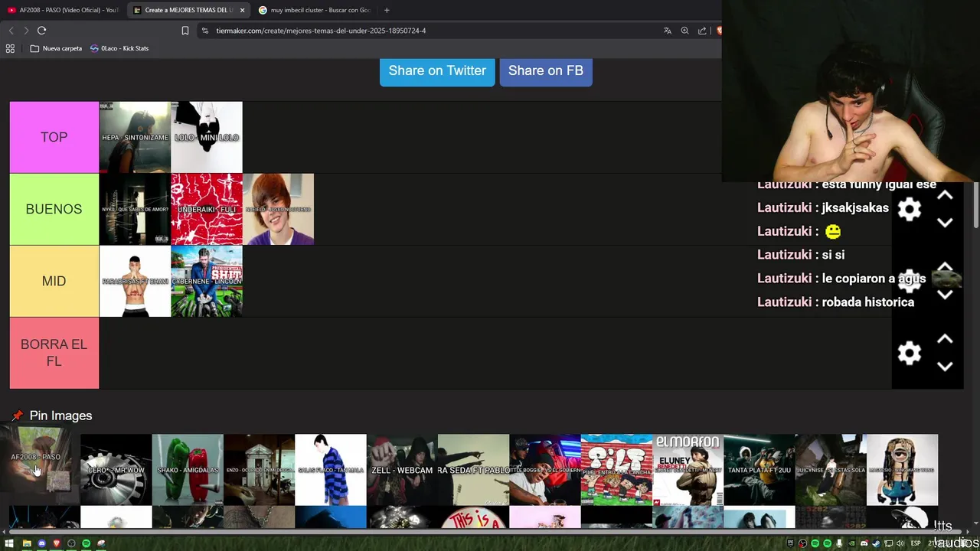The image size is (980, 551).
Task: Open the zoom magnifier icon in address bar
Action: pyautogui.click(x=684, y=31)
